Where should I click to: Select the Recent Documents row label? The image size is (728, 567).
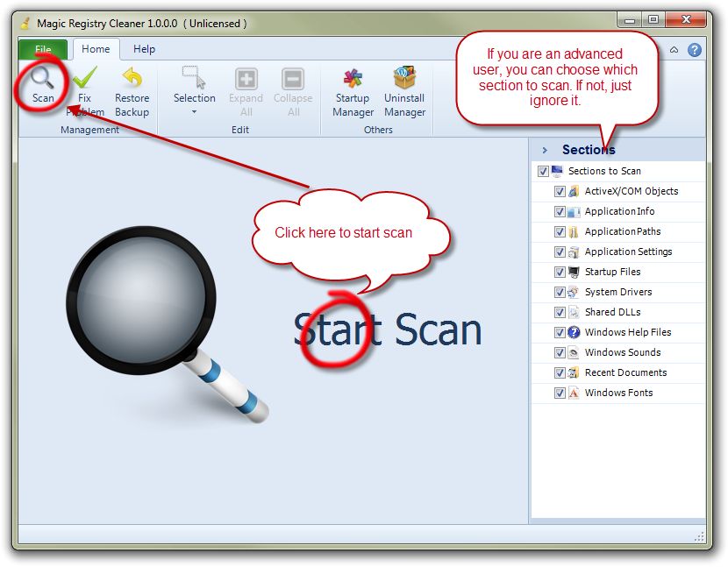(625, 372)
